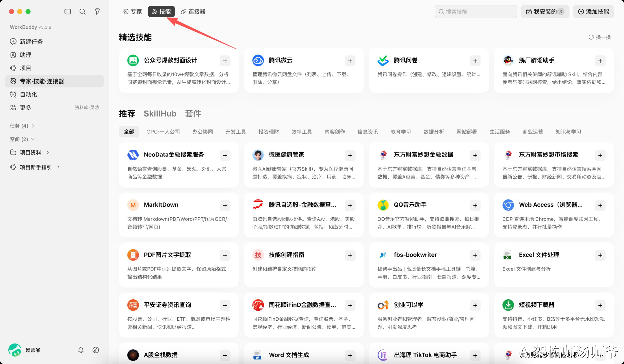Add Web Access skill with plus icon
This screenshot has width=624, height=364.
tap(600, 205)
